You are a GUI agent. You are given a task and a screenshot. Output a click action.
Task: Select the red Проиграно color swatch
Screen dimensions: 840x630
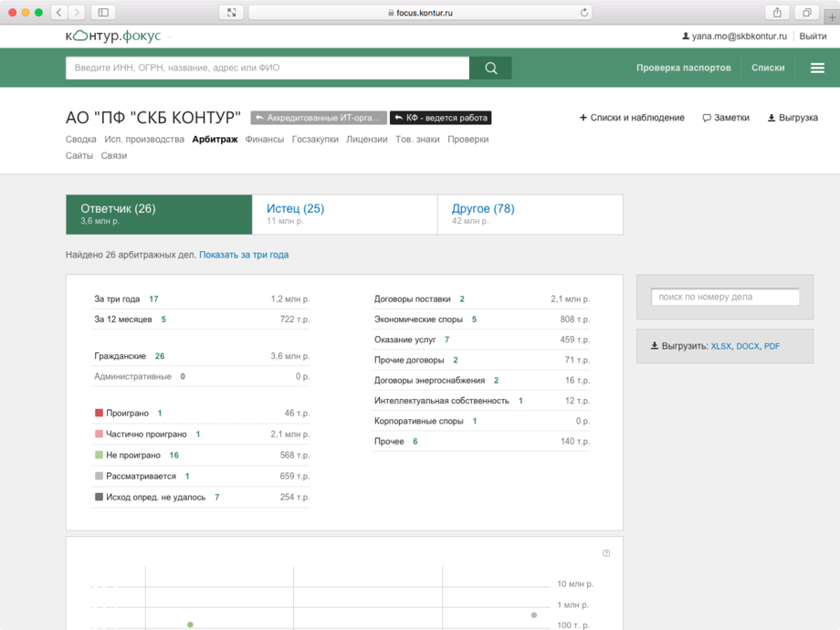[100, 414]
